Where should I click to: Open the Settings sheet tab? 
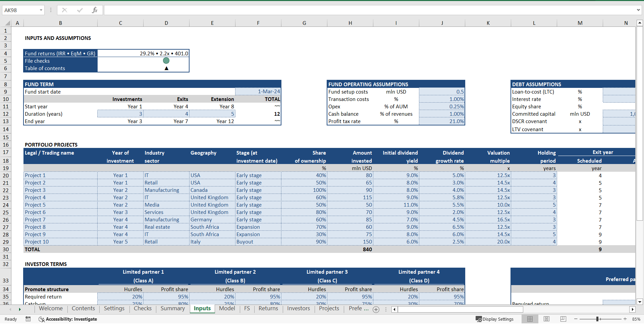114,309
